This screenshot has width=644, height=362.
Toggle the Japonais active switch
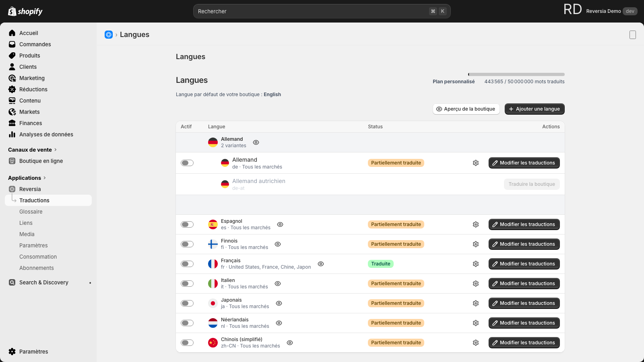(187, 303)
